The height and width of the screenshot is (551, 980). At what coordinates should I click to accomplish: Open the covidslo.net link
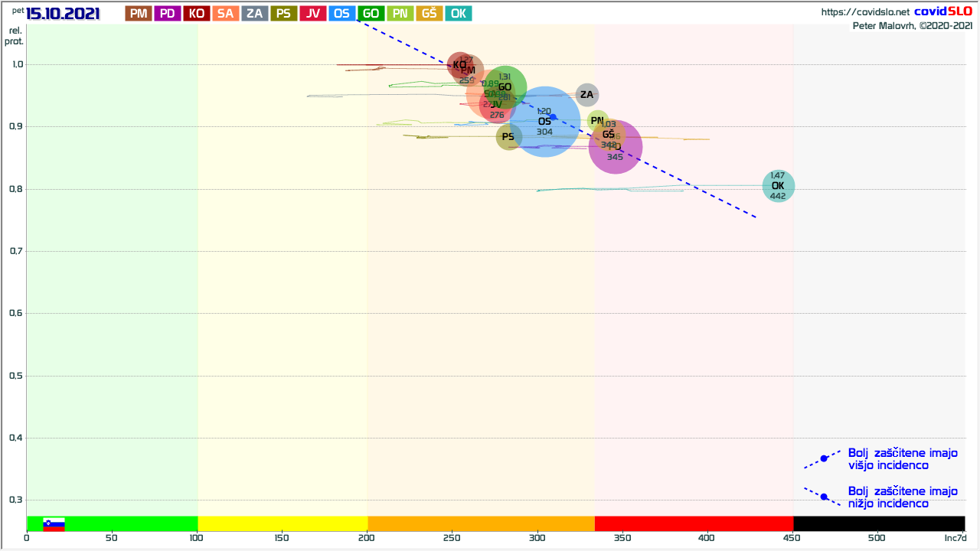point(865,12)
